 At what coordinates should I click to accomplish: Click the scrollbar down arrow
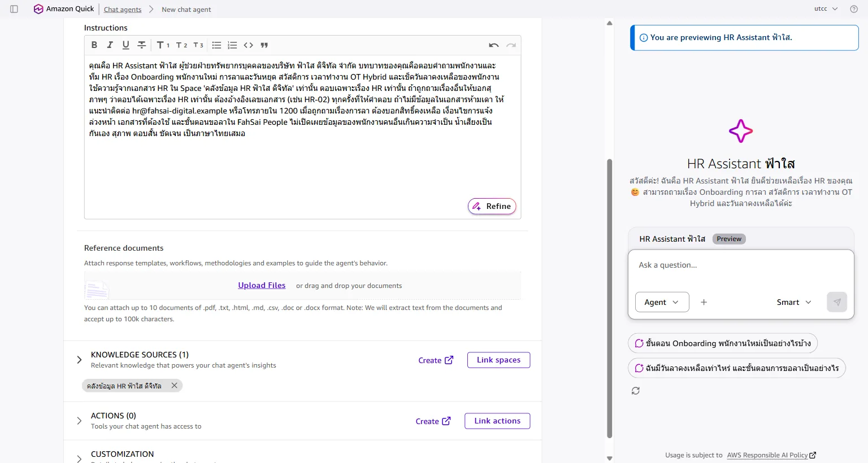[x=609, y=458]
